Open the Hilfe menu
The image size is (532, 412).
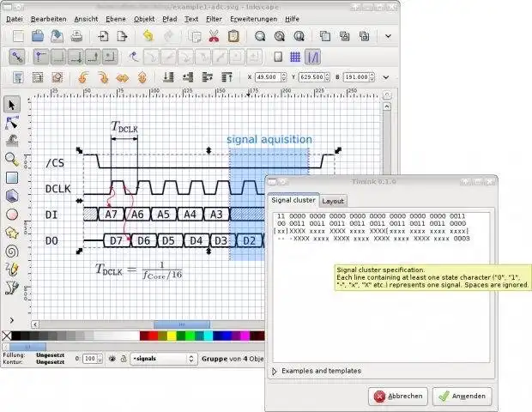(x=292, y=19)
